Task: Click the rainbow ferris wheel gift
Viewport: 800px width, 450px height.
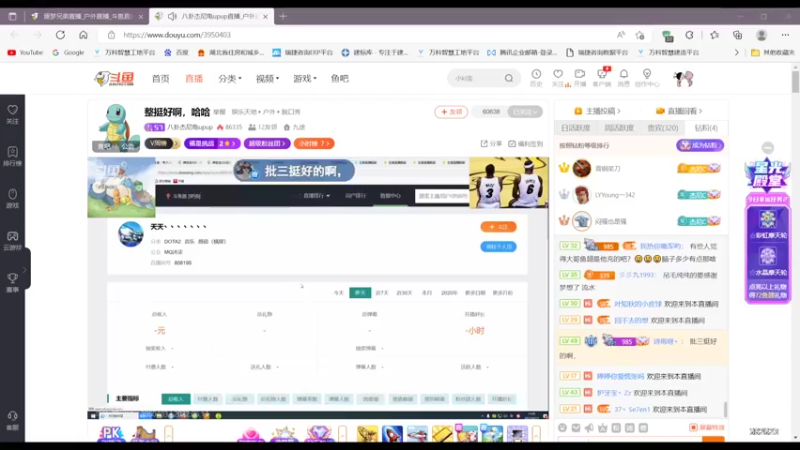Action: click(768, 224)
